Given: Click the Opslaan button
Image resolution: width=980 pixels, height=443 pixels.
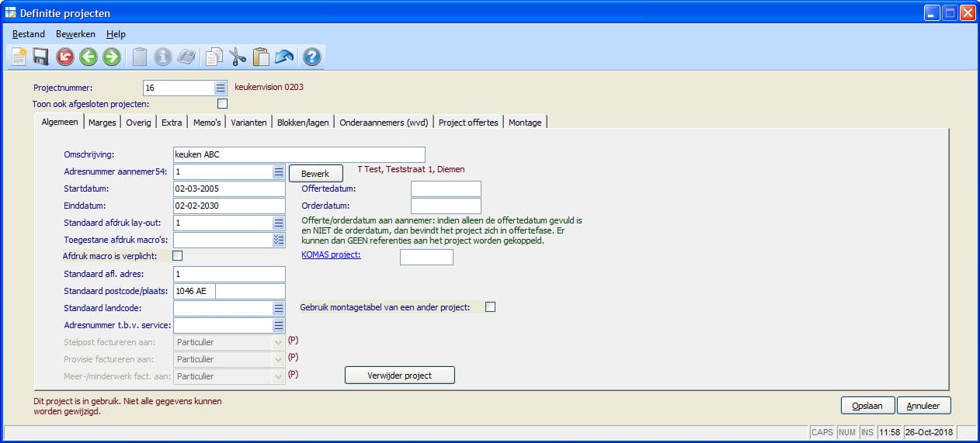Looking at the screenshot, I should pos(867,406).
